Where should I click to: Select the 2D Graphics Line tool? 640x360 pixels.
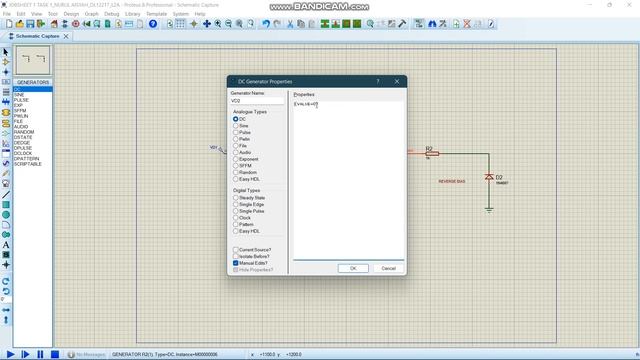tap(6, 195)
